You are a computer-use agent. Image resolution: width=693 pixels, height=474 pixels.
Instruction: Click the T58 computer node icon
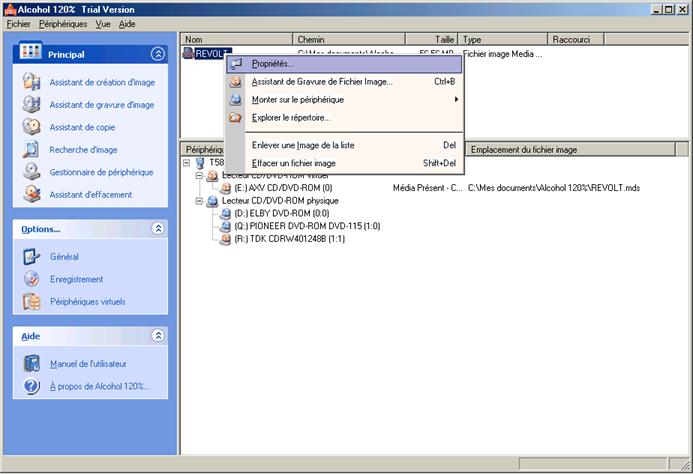[200, 163]
